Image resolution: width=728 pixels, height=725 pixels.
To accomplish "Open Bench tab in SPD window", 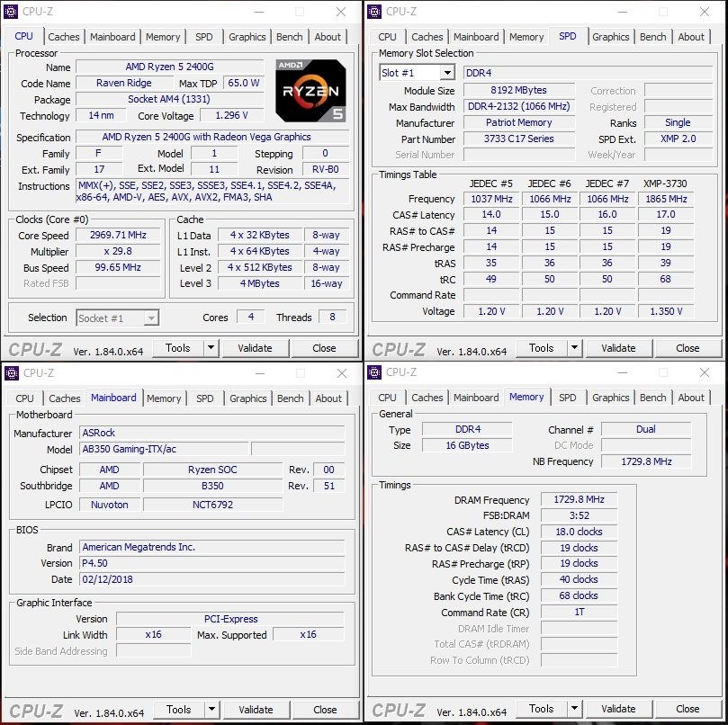I will [x=652, y=37].
